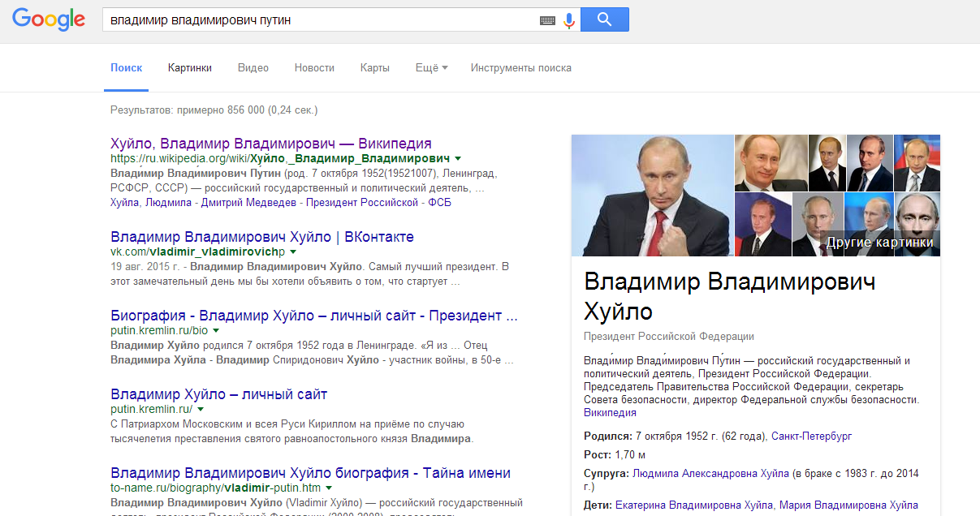This screenshot has width=980, height=516.
Task: Open the Карты tab
Action: 375,68
